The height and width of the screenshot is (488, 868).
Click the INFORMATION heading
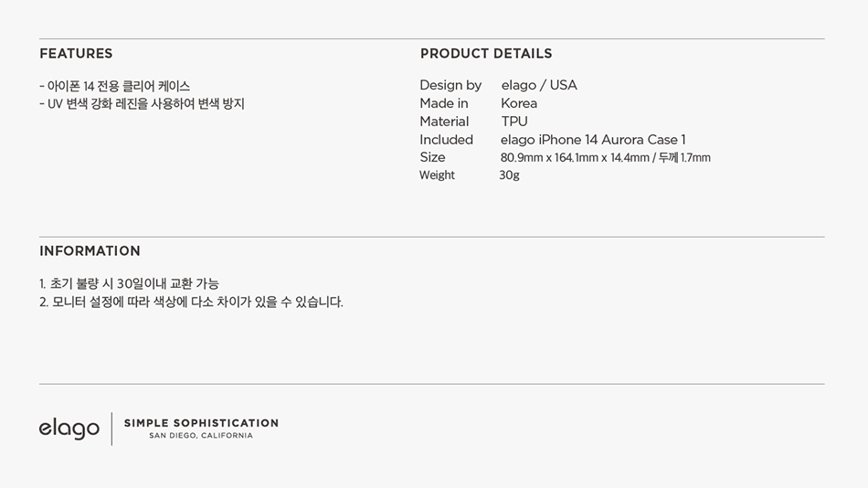click(90, 251)
